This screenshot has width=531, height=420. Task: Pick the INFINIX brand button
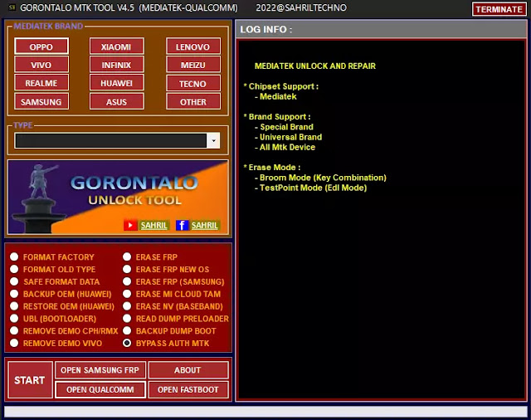[117, 65]
